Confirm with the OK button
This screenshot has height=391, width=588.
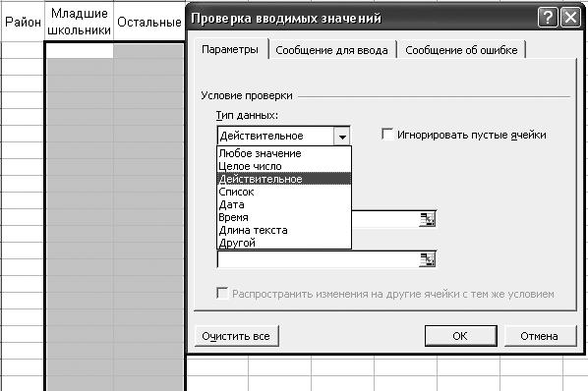coord(460,336)
